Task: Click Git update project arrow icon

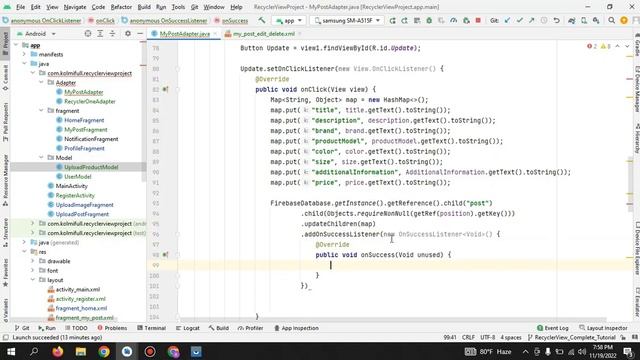Action: coord(507,20)
